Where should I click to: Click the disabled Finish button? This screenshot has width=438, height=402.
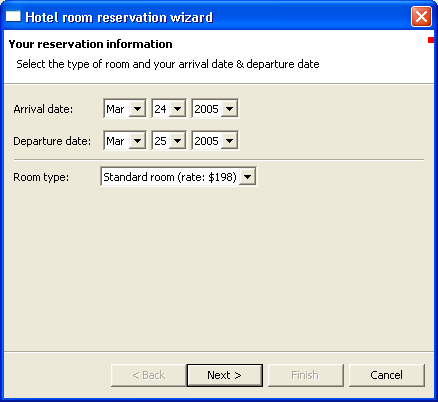[x=306, y=375]
